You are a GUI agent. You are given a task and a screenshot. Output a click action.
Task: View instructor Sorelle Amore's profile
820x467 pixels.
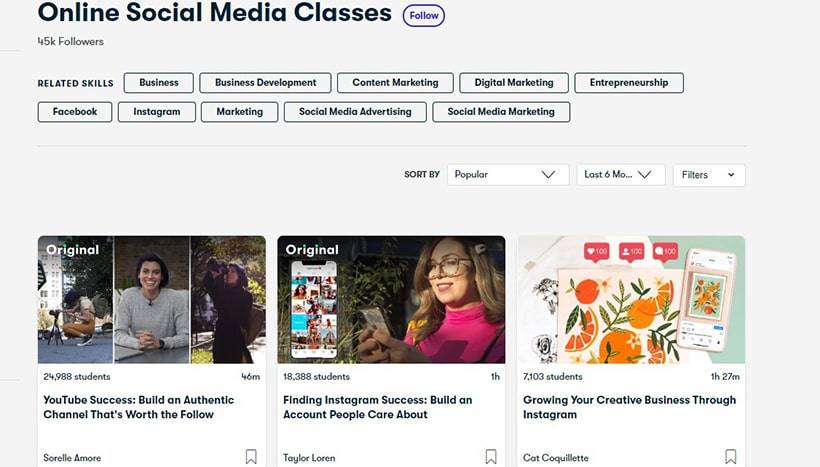click(x=72, y=458)
